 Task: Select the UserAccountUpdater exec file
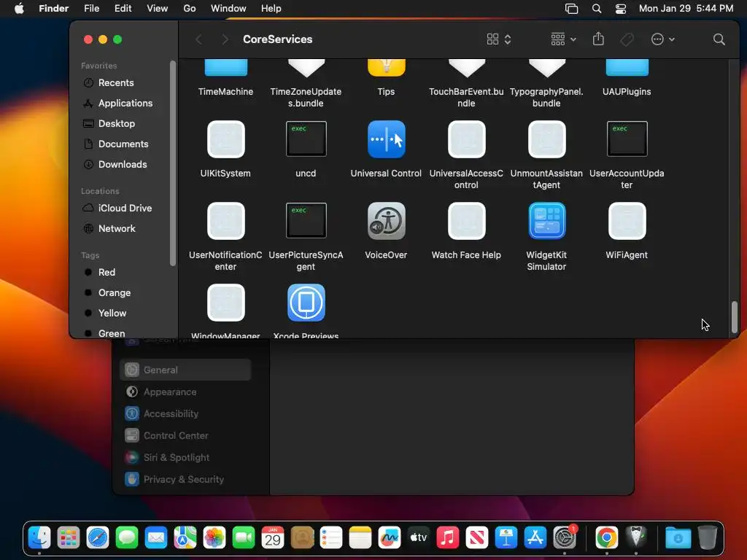tap(627, 139)
